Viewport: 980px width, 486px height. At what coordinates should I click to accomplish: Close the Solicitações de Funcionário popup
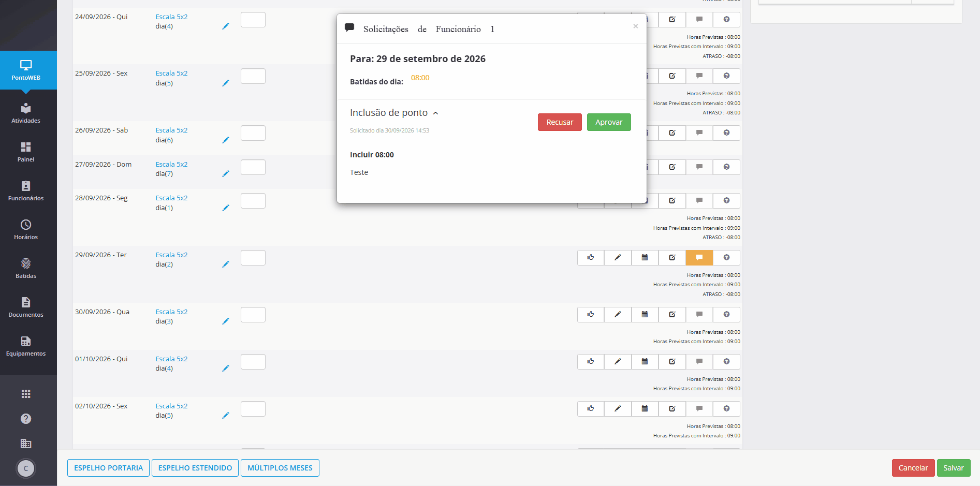pyautogui.click(x=636, y=26)
